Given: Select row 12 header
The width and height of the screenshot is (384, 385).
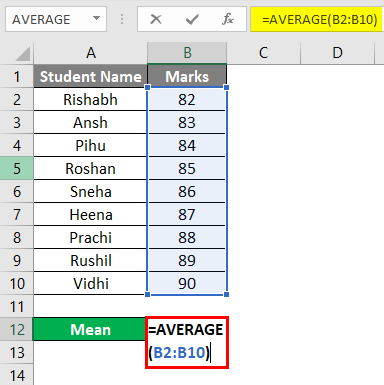Looking at the screenshot, I should click(x=17, y=329).
